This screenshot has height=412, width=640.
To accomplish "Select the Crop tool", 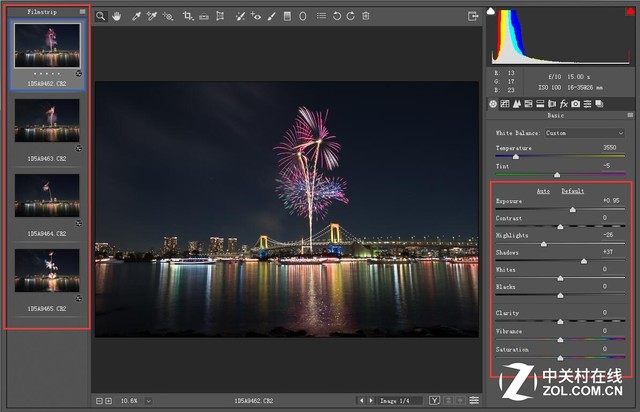I will 188,16.
